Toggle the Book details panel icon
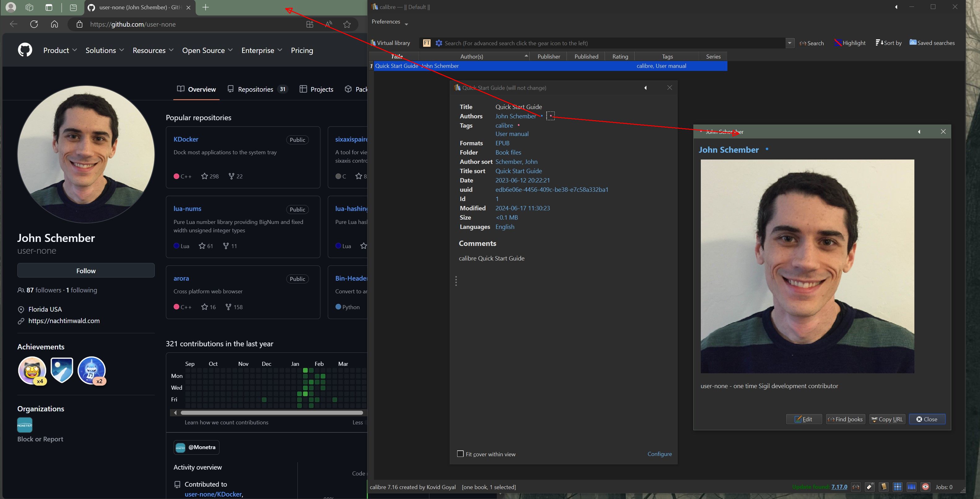 pos(884,487)
